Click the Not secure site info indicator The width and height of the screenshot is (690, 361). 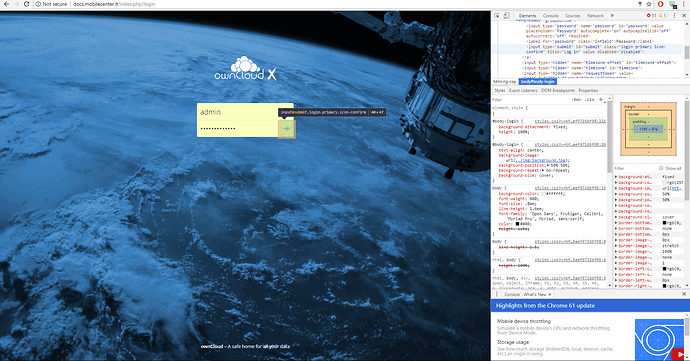pos(51,4)
